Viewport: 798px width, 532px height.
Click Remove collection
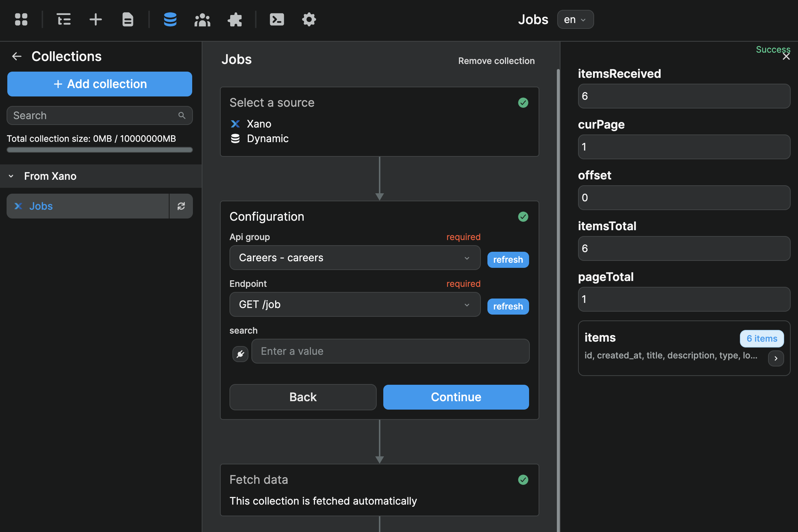pos(496,61)
